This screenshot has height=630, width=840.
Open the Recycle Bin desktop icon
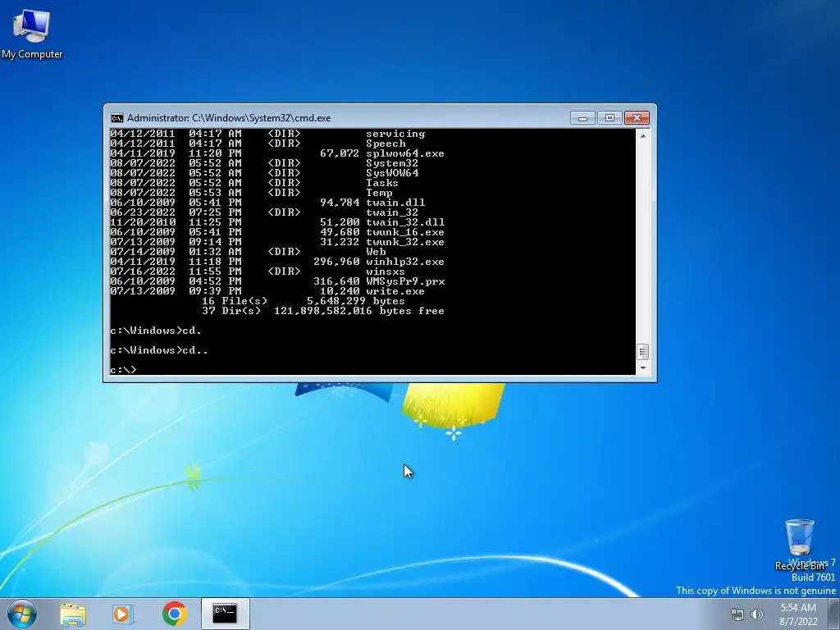[x=799, y=544]
